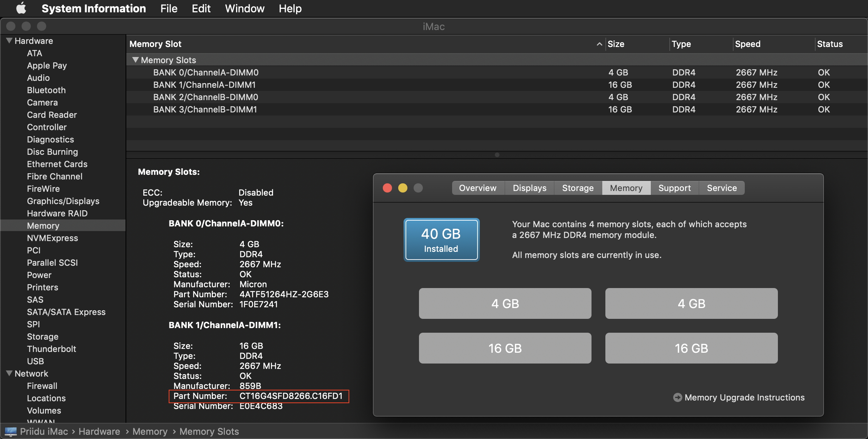This screenshot has width=868, height=439.
Task: Select Firewall under Network
Action: click(x=42, y=386)
